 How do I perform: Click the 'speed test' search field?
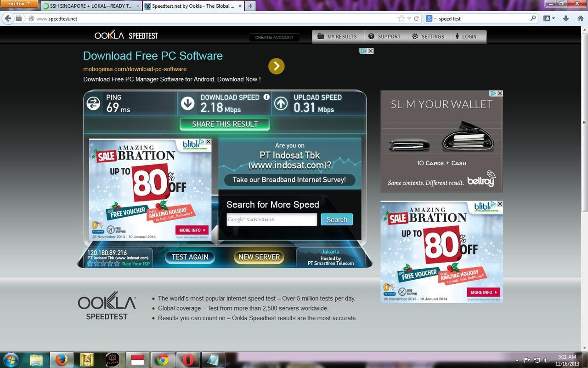[x=482, y=18]
